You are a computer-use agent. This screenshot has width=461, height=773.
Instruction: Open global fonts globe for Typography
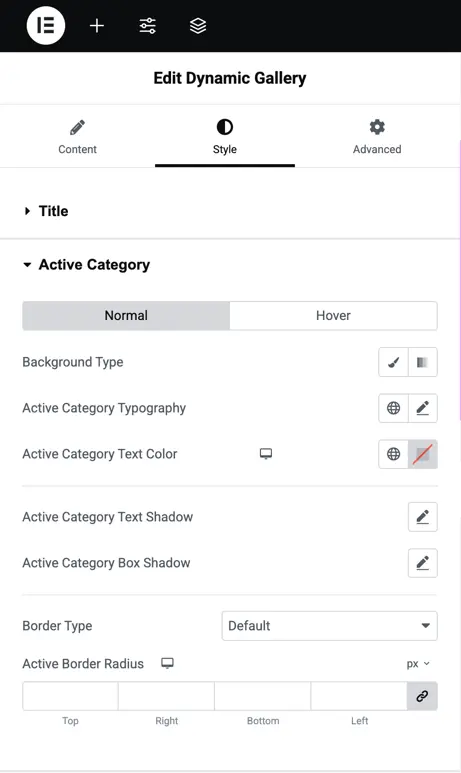click(393, 408)
